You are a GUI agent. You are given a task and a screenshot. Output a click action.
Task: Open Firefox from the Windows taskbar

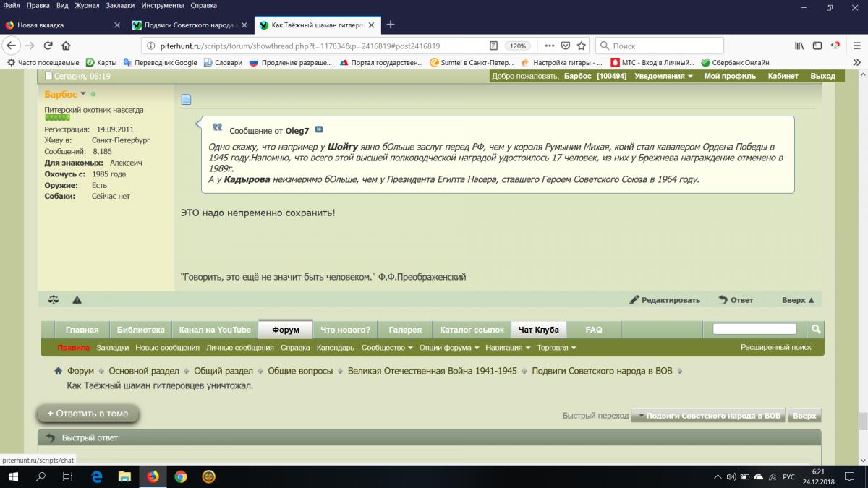[x=153, y=476]
